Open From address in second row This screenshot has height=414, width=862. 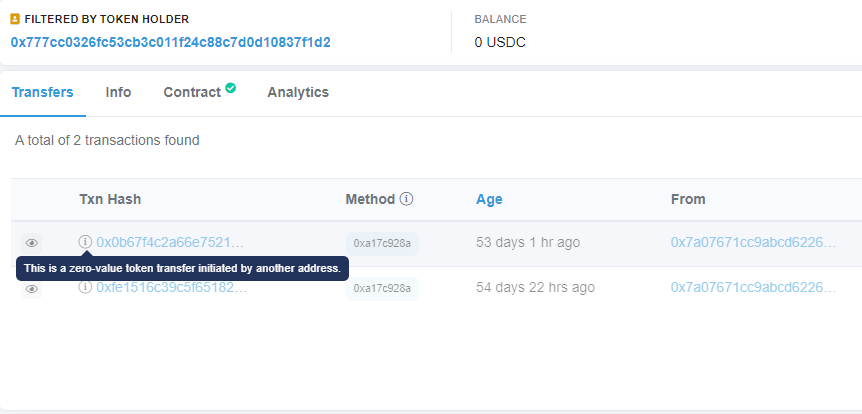point(753,288)
